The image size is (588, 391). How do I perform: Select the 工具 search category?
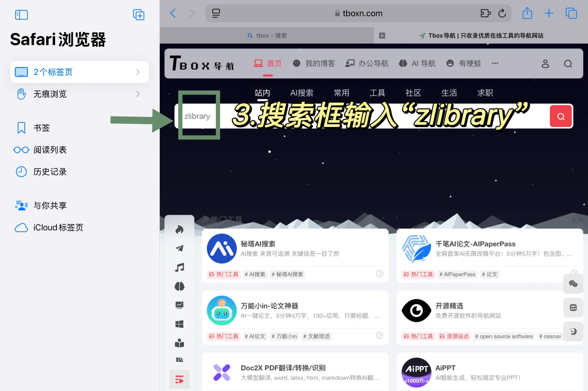378,93
